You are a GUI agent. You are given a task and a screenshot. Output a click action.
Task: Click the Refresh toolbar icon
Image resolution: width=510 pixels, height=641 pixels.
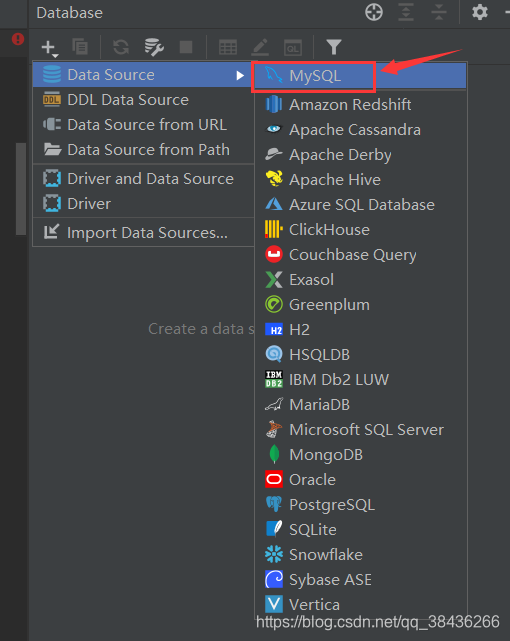[x=121, y=47]
